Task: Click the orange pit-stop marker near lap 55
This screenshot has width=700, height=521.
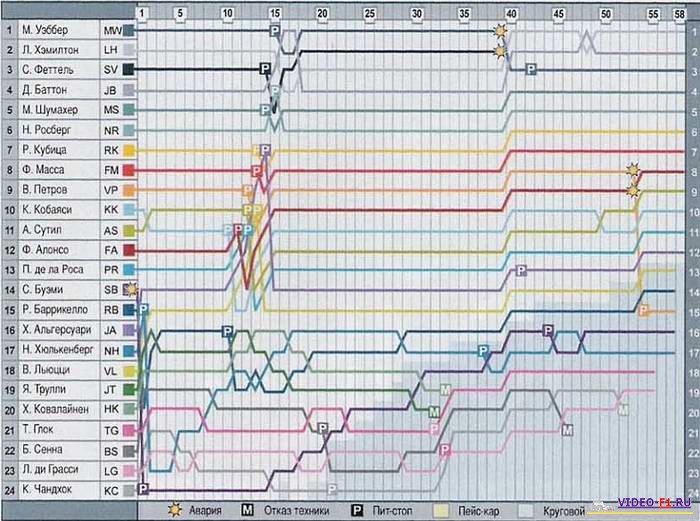Action: tap(643, 311)
